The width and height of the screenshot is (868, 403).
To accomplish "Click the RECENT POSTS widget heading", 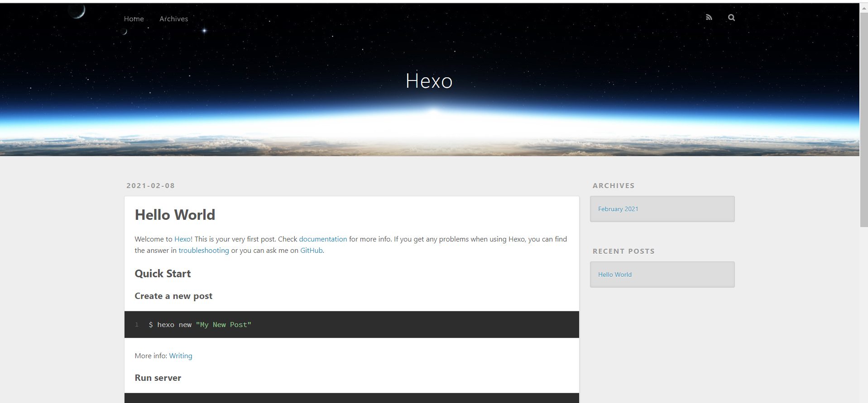I will pyautogui.click(x=623, y=251).
